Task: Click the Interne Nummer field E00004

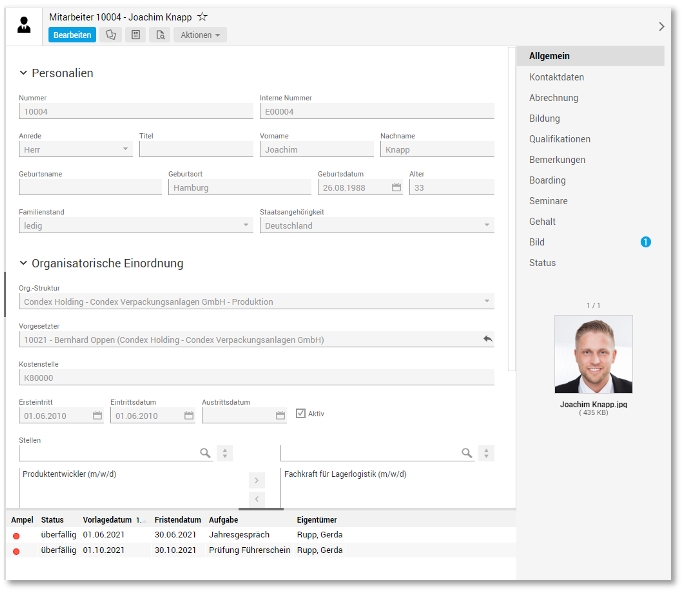Action: [377, 112]
